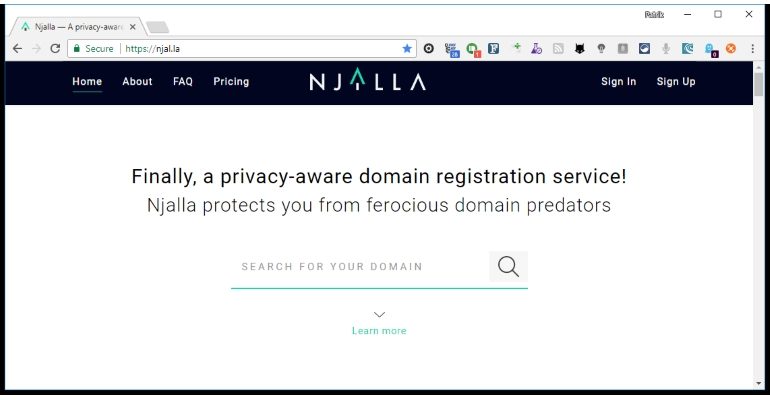Screen dimensions: 770x400
Task: Click the black cat extension icon
Action: pos(580,48)
